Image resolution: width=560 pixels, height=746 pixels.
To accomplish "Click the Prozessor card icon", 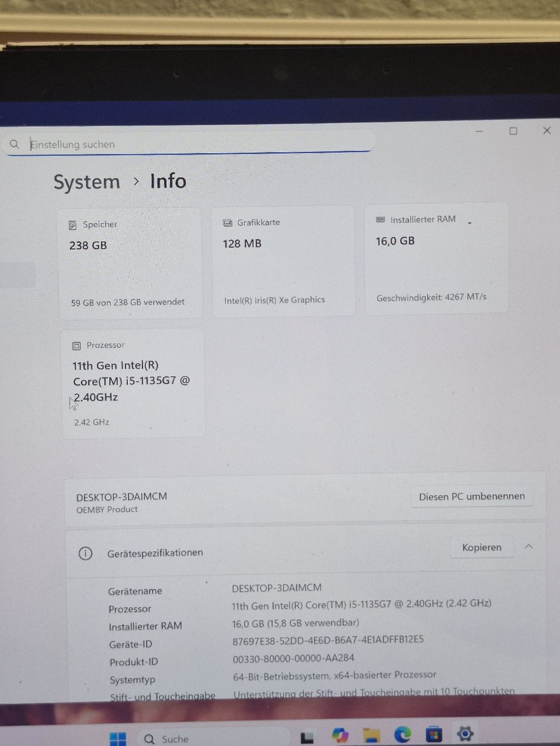I will (76, 346).
